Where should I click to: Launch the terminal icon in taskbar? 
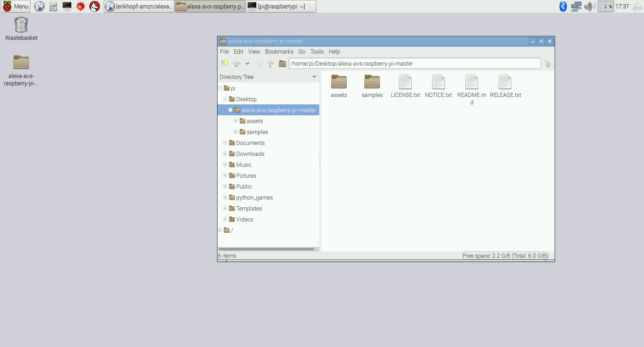pyautogui.click(x=67, y=6)
